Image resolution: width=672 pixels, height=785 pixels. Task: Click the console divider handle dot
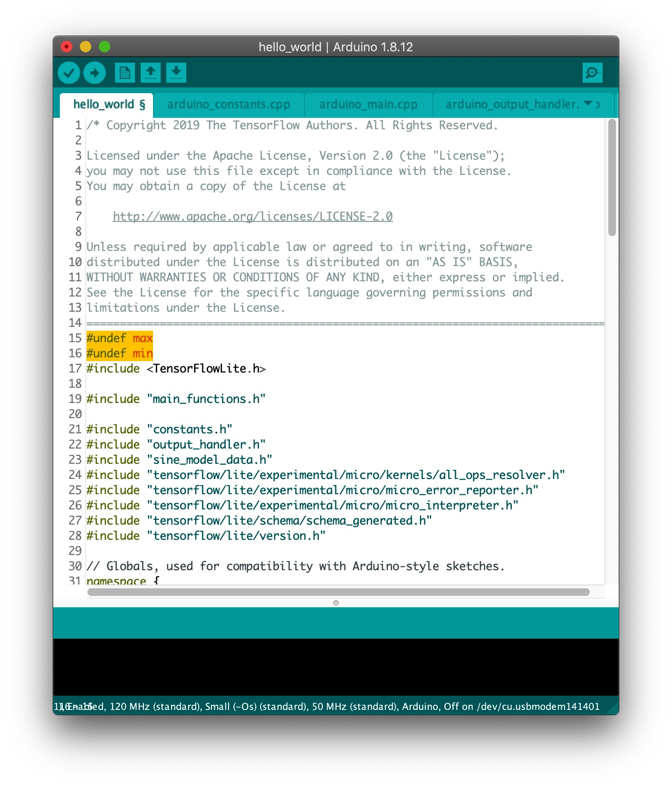click(x=336, y=603)
